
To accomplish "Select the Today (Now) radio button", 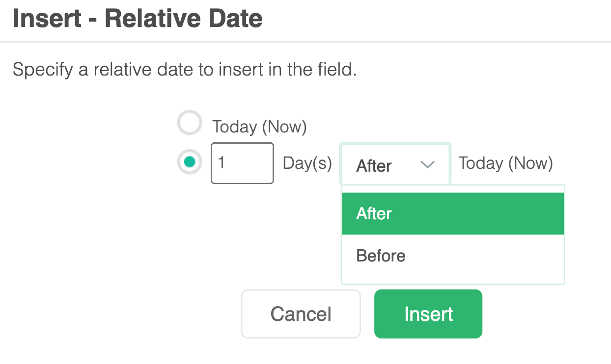I will point(190,123).
